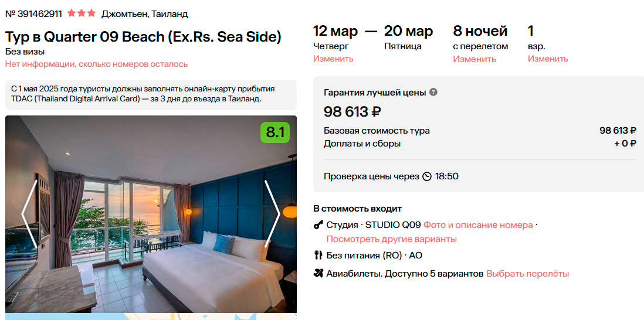
Task: Open Выбрать перелёты flight selection
Action: (x=527, y=274)
